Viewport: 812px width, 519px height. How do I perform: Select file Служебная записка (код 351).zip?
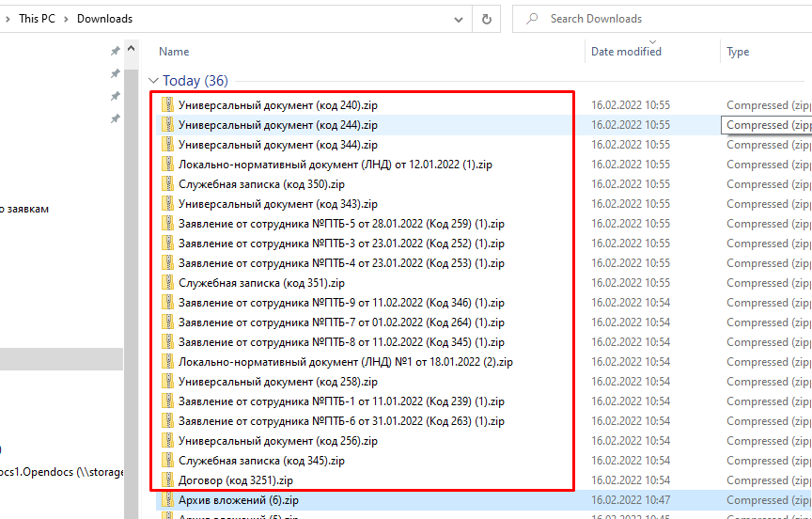pyautogui.click(x=261, y=283)
